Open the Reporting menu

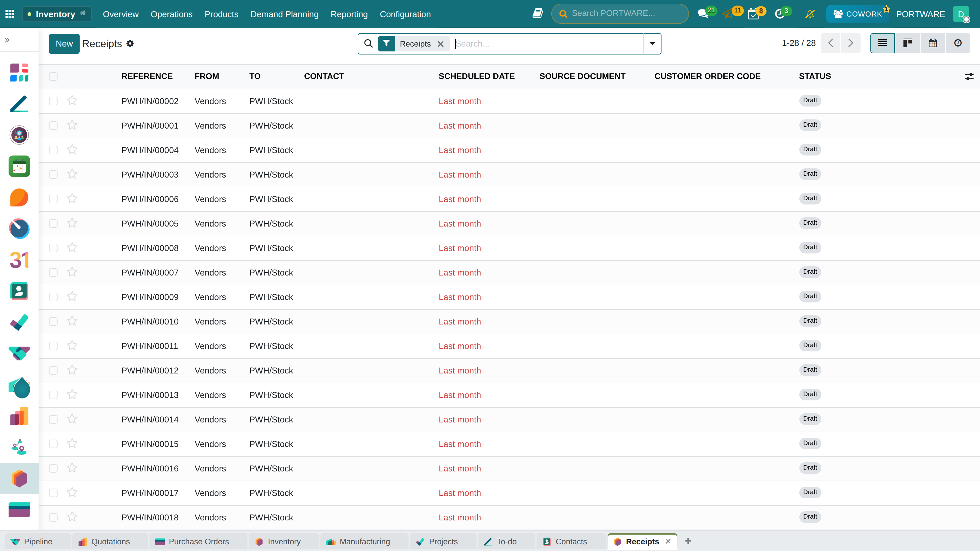[x=349, y=14]
